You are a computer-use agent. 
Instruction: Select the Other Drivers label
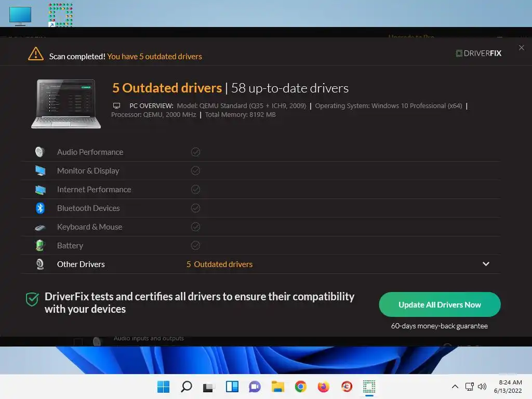(x=81, y=264)
